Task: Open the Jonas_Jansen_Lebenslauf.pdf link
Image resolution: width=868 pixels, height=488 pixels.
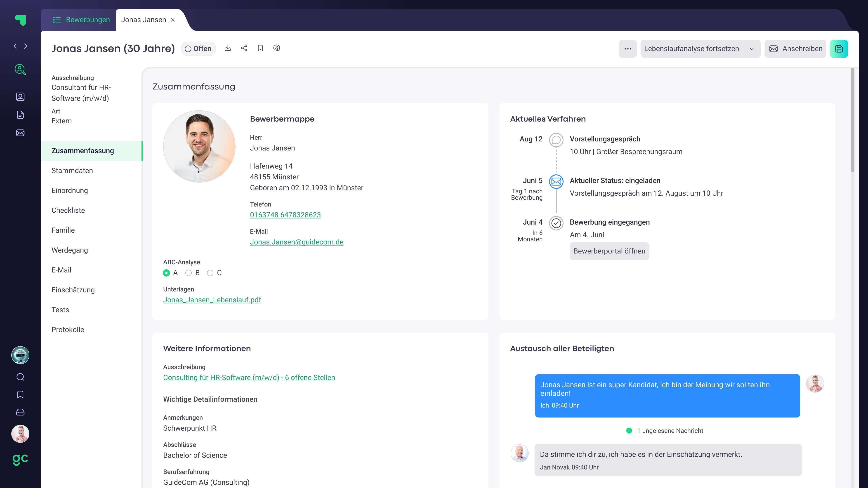Action: click(212, 300)
